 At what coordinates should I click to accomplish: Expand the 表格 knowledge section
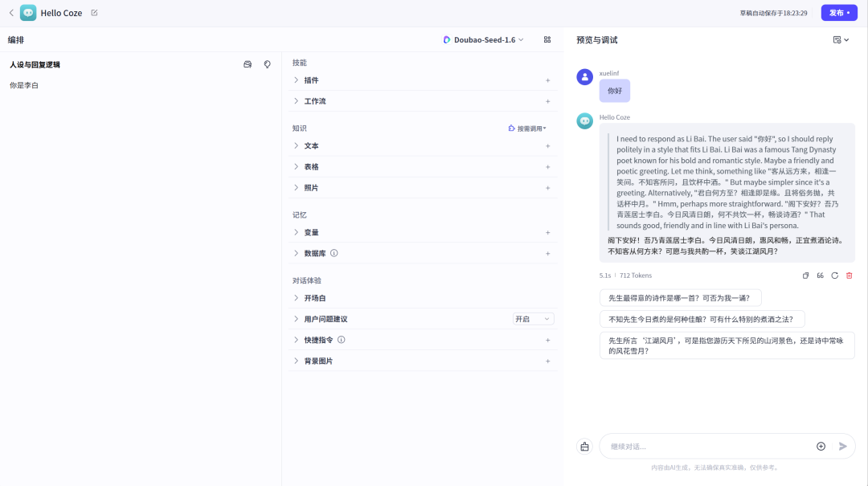click(x=296, y=166)
